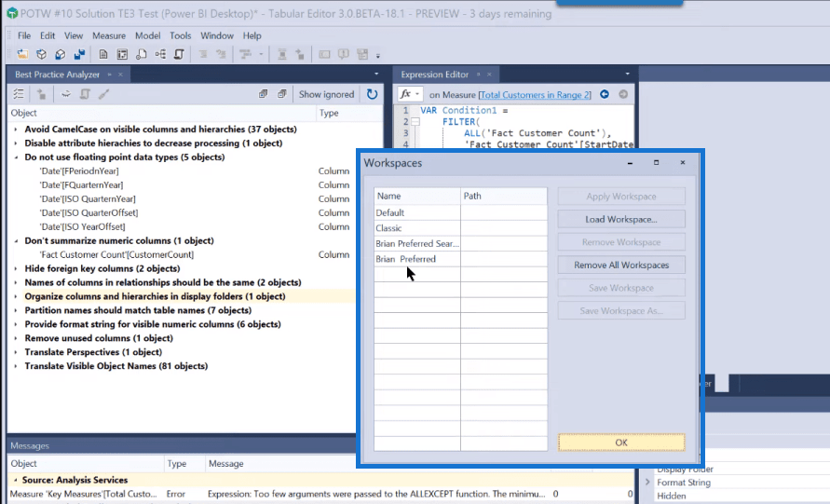Click the greyed-out rectangle toolbar icon
Viewport: 830px width, 504px height.
pyautogui.click(x=324, y=54)
